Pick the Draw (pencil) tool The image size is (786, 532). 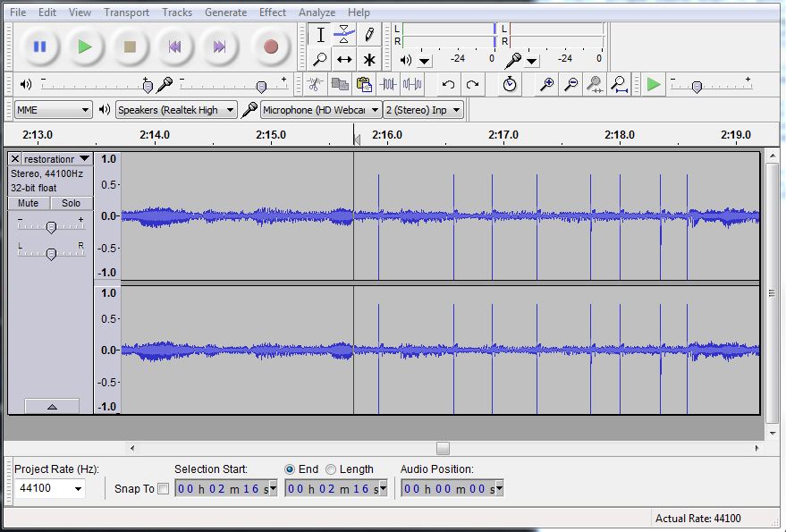click(x=369, y=35)
